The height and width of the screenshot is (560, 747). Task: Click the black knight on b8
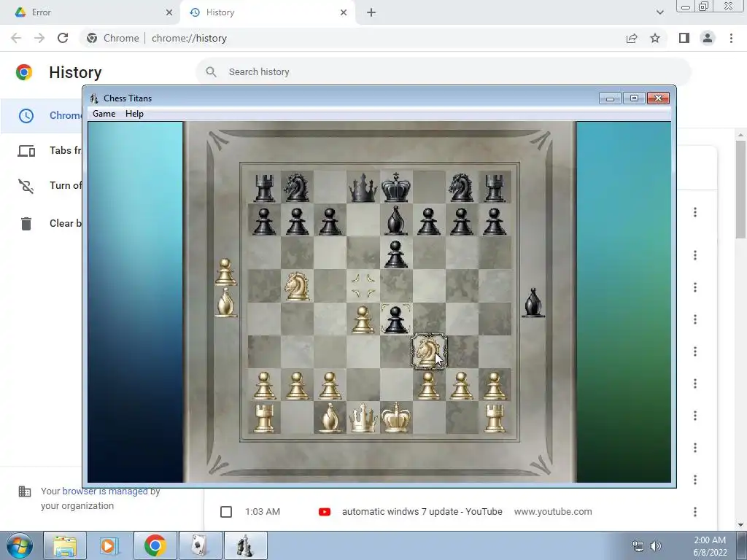[x=296, y=187]
